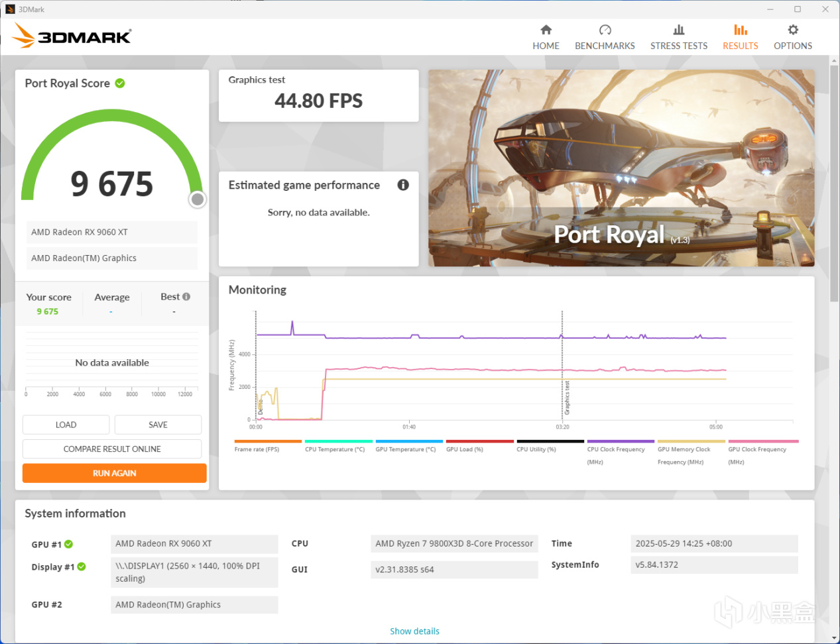Click the SAVE button

[x=158, y=425]
